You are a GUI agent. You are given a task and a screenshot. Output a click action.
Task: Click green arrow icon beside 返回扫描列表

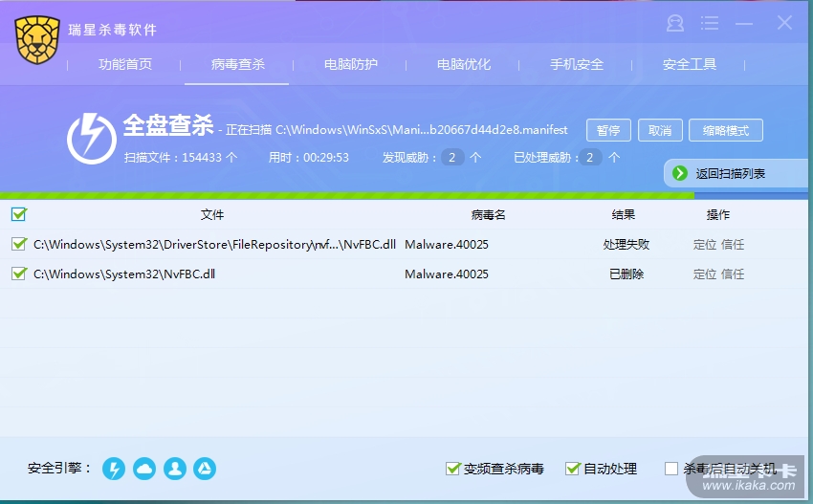pyautogui.click(x=680, y=173)
